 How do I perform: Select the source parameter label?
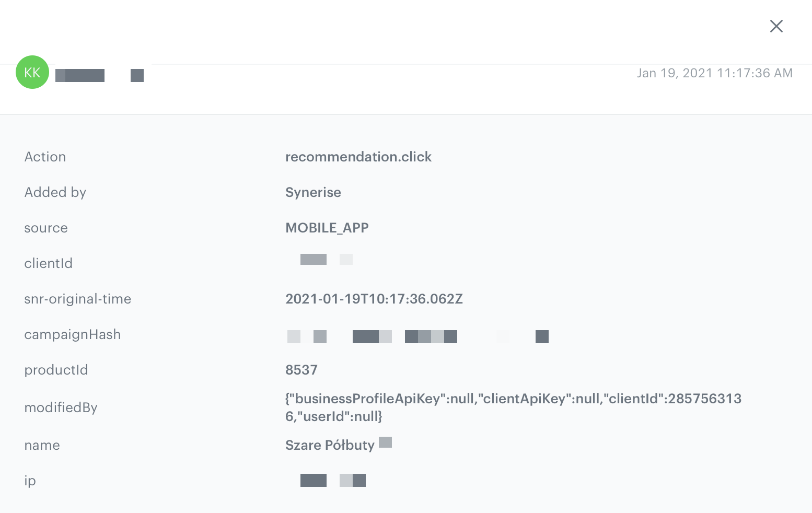click(46, 228)
